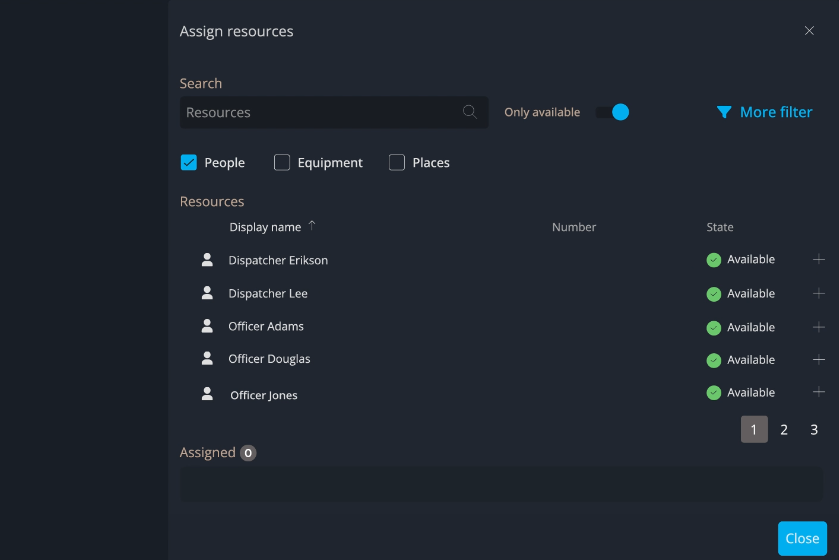Click the add icon for Dispatcher Erikson
The image size is (839, 560).
819,260
